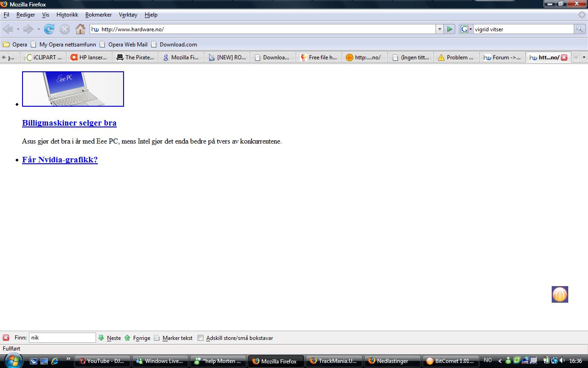Click the Finn text input field
Image resolution: width=588 pixels, height=368 pixels.
pyautogui.click(x=62, y=338)
